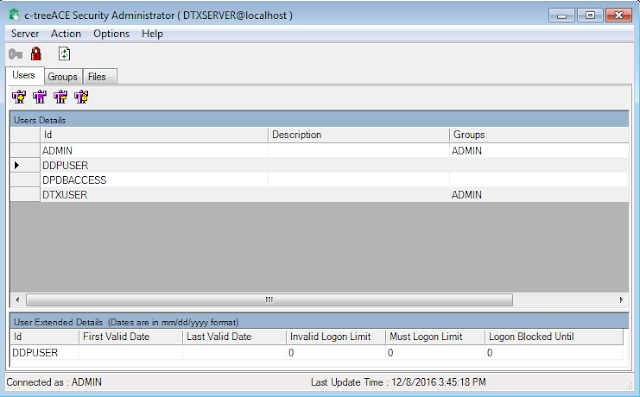The image size is (640, 397).
Task: Click the Users Details panel header
Action: click(319, 120)
